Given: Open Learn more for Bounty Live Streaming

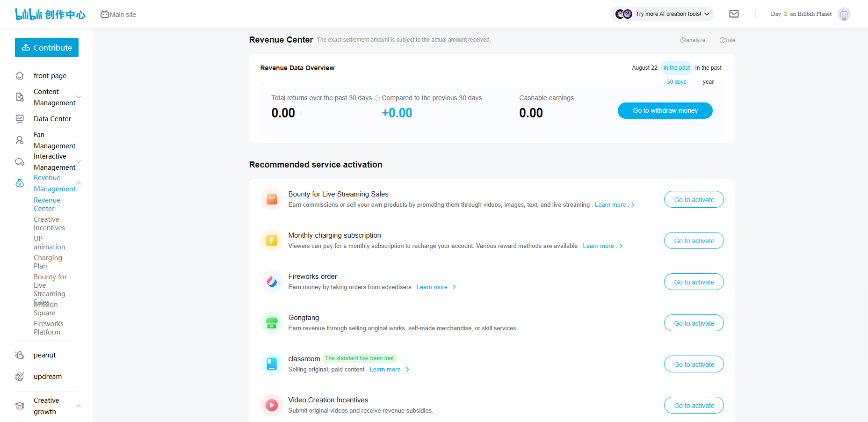Looking at the screenshot, I should pyautogui.click(x=615, y=205).
